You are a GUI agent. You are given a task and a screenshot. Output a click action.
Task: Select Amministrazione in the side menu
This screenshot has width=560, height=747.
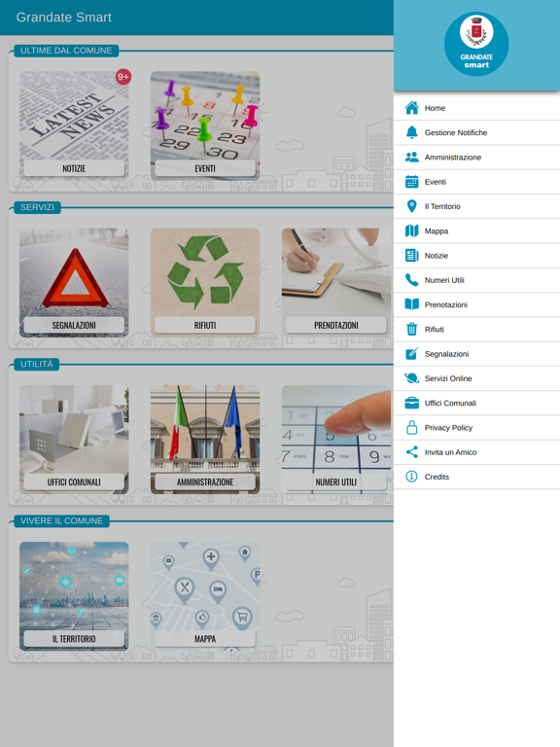(476, 158)
